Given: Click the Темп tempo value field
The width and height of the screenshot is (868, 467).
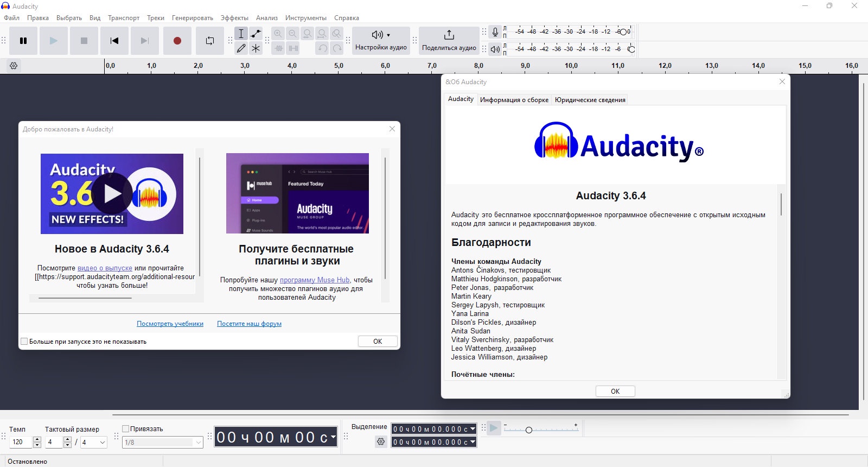Looking at the screenshot, I should [x=21, y=442].
